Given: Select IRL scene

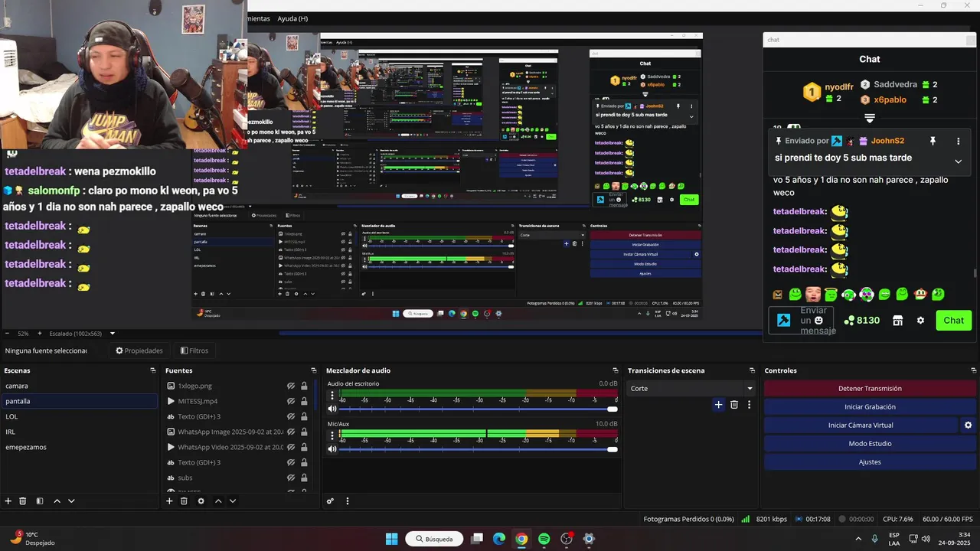Looking at the screenshot, I should point(79,432).
